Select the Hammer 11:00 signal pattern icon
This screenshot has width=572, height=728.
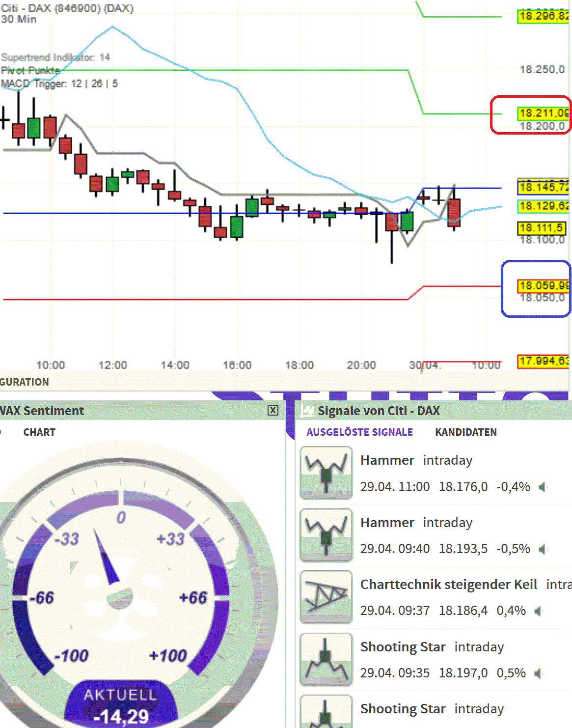(x=326, y=472)
